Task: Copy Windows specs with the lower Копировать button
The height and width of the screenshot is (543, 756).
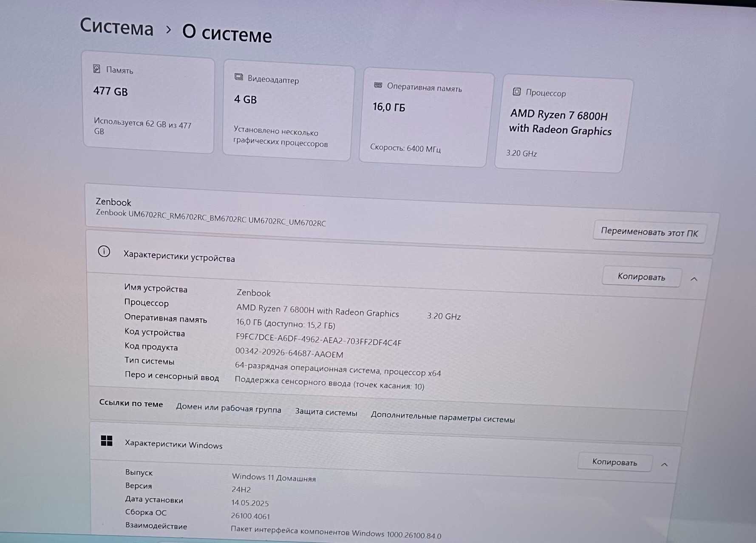Action: pyautogui.click(x=614, y=462)
